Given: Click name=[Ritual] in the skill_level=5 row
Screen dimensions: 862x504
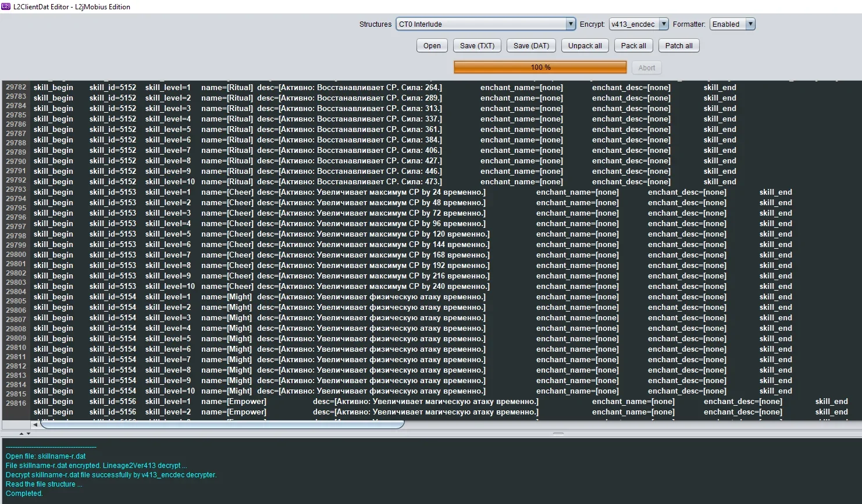Looking at the screenshot, I should pos(227,130).
